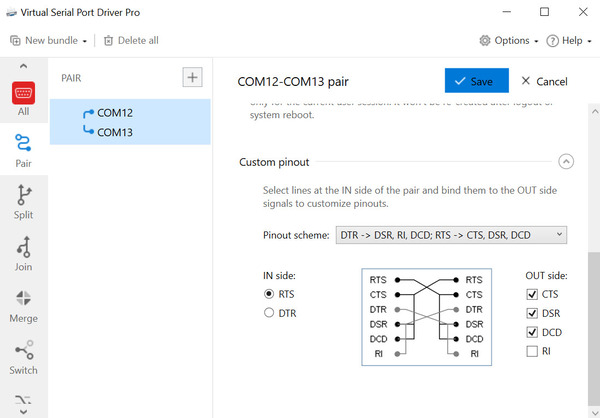
Task: Uncheck the DSR OUT side checkbox
Action: [x=532, y=313]
